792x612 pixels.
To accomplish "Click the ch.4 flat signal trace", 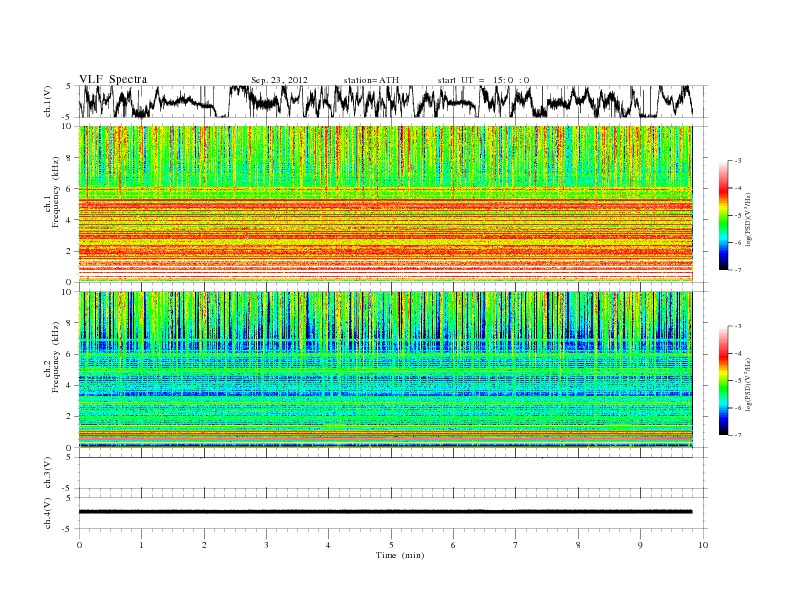I will (x=385, y=512).
